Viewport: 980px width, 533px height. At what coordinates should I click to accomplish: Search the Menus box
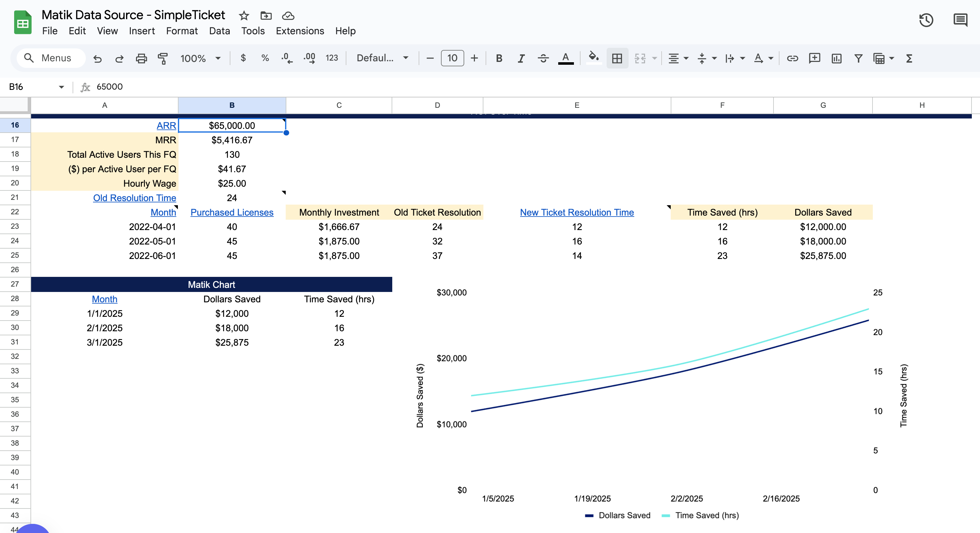coord(51,58)
